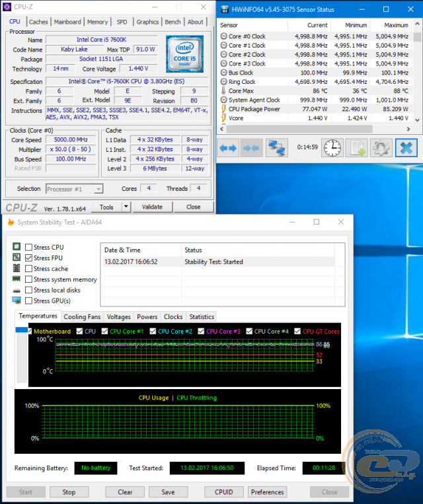Click the Close button in CPU-Z

(194, 207)
